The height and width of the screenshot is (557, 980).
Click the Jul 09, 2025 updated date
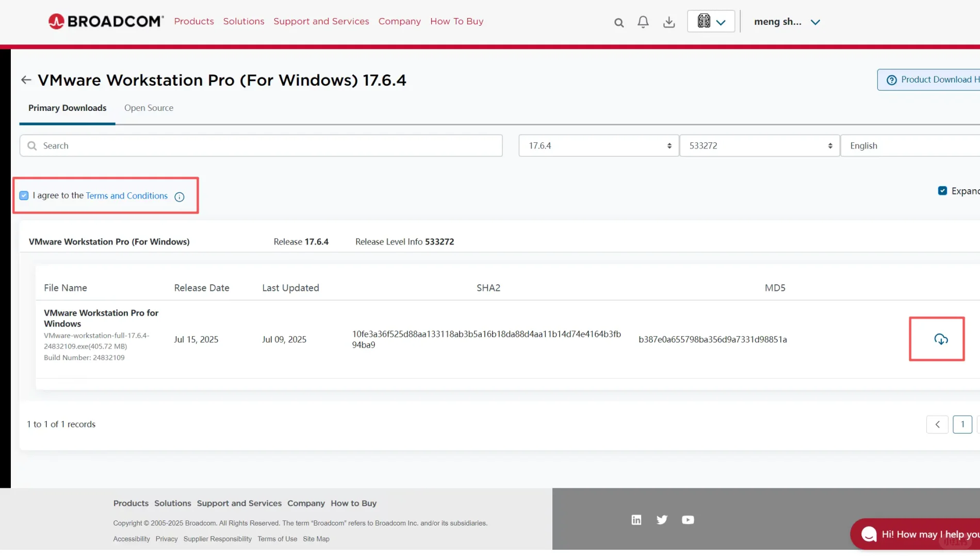tap(284, 339)
